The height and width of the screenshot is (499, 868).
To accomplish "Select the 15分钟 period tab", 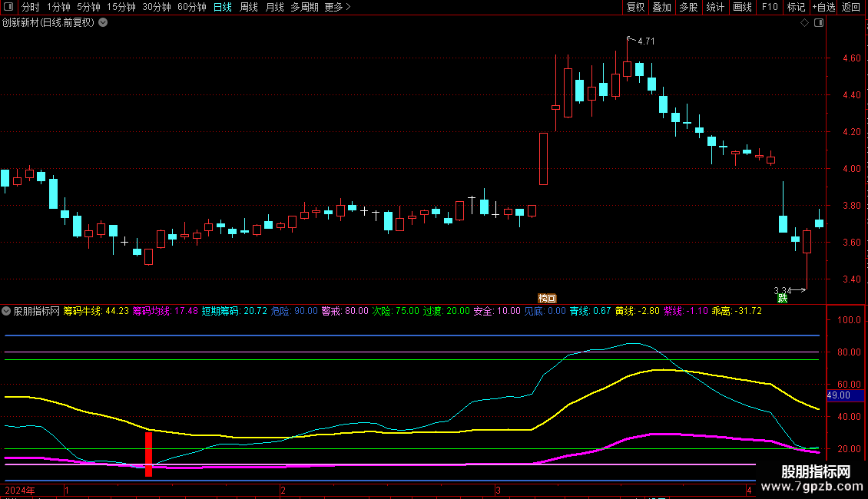I will click(121, 8).
